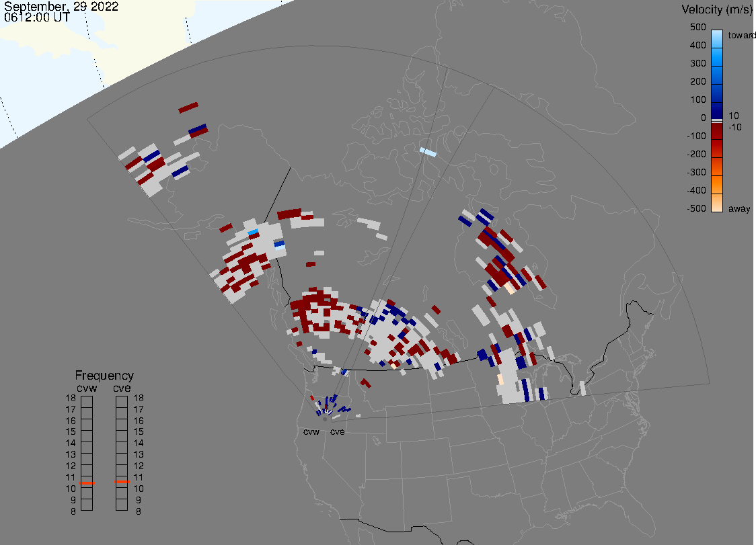Image resolution: width=756 pixels, height=545 pixels.
Task: Click the 14 label left of cvw bar
Action: [71, 444]
